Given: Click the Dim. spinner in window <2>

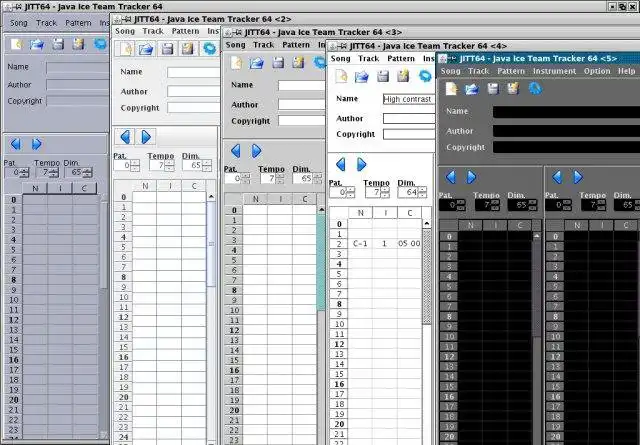Looking at the screenshot, I should click(x=197, y=165).
